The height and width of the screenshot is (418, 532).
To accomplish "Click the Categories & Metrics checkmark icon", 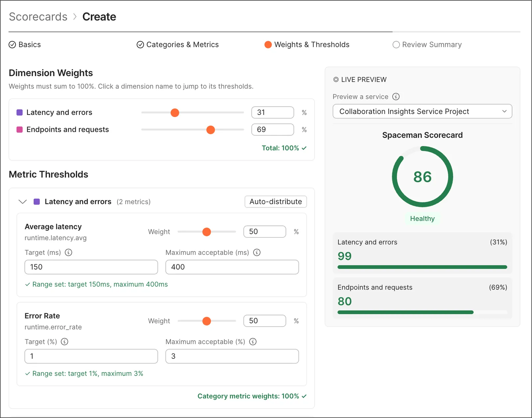I will [x=140, y=45].
